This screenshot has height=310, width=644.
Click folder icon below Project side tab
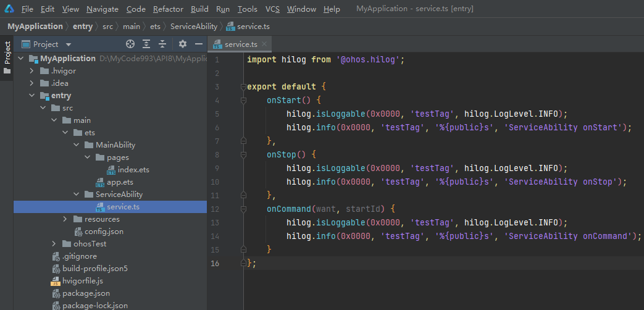coord(7,71)
